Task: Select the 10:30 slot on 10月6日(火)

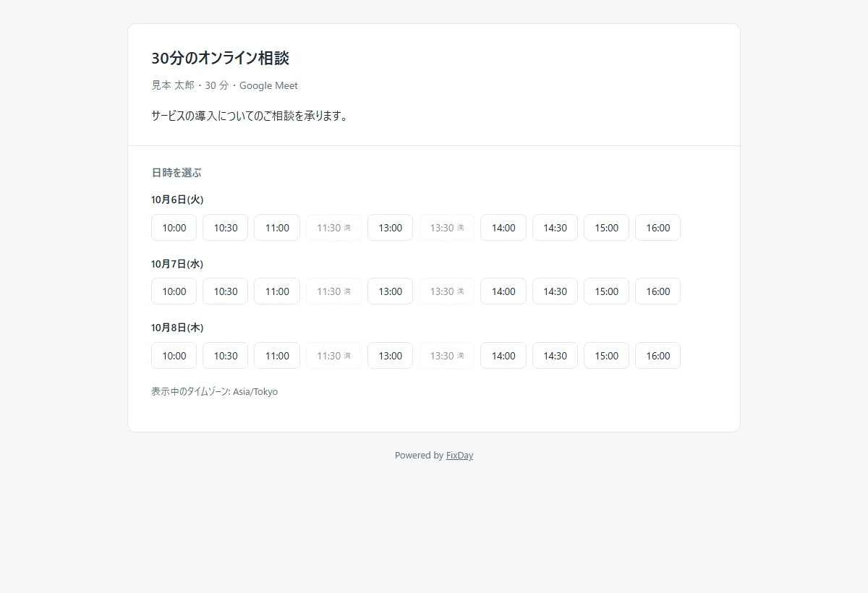Action: pyautogui.click(x=226, y=228)
